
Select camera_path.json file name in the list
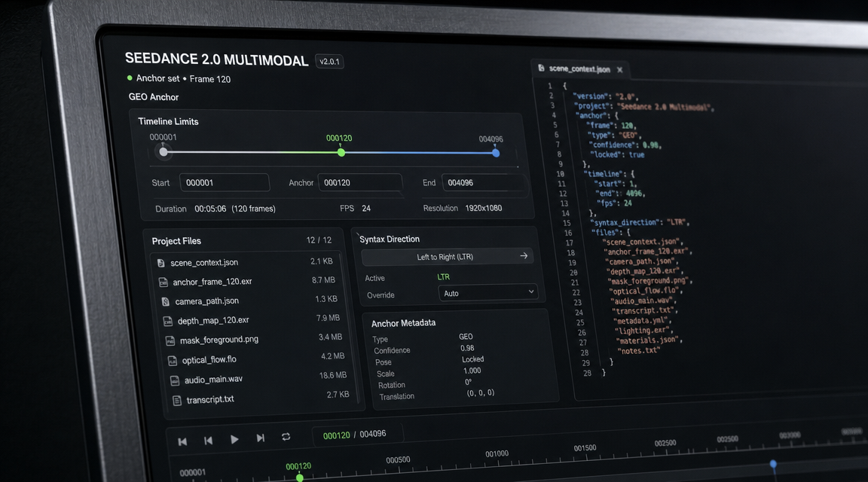[x=207, y=301]
